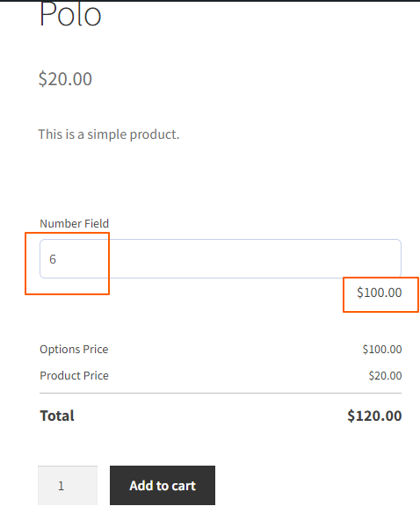
Task: Click the bold Total label
Action: point(57,416)
